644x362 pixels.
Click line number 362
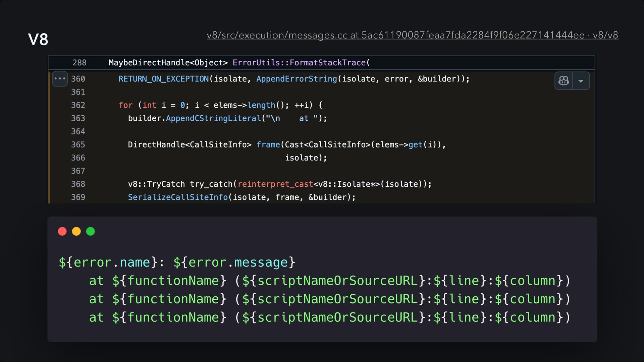click(x=78, y=105)
